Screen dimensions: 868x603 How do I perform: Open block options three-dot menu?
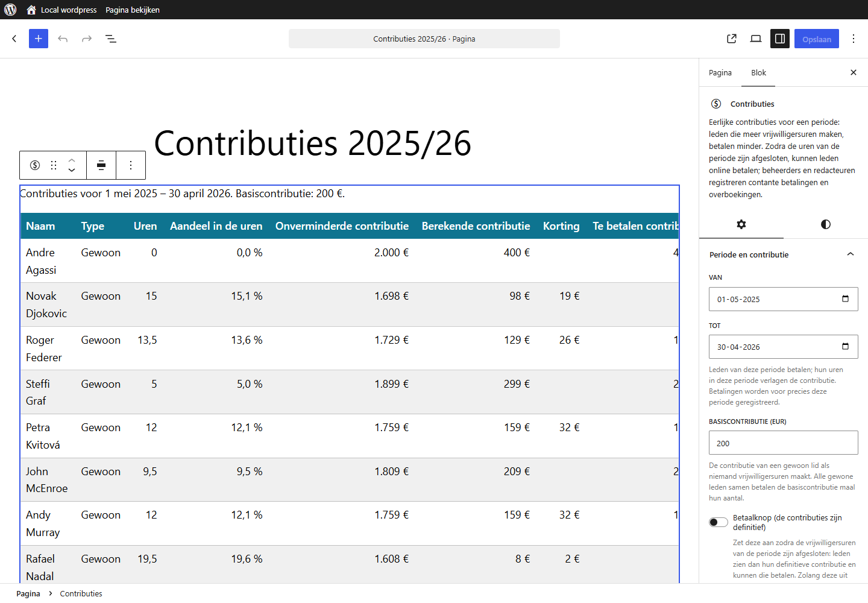click(x=131, y=165)
